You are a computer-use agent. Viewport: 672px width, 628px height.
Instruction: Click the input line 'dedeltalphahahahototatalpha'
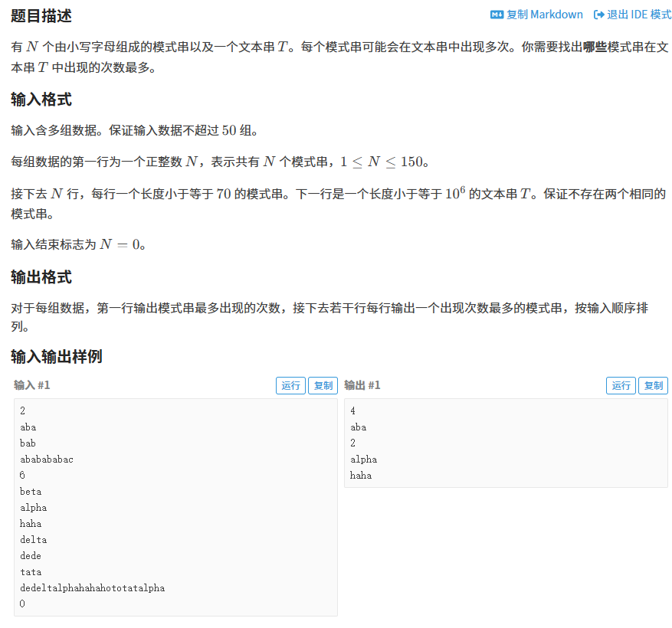[92, 587]
